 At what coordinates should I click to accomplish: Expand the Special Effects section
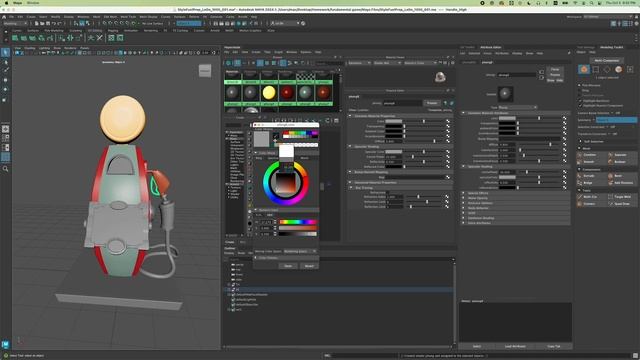(x=464, y=193)
